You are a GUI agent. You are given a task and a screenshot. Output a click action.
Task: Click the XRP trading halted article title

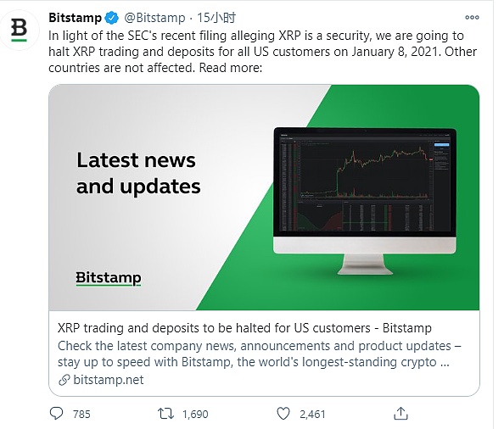(244, 328)
